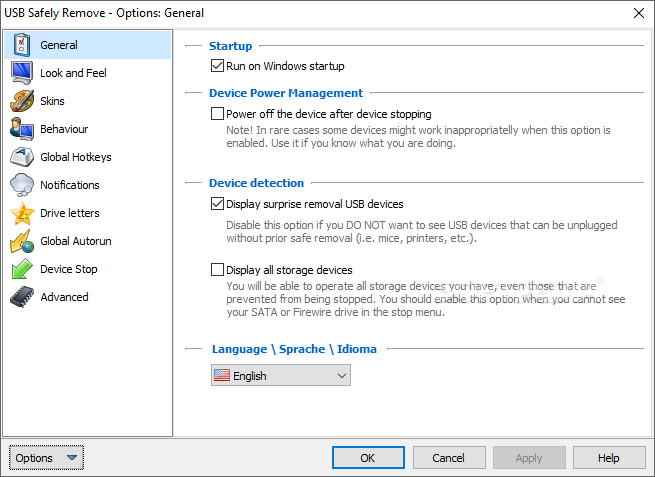Select the Notifications cloud bubble icon
The image size is (655, 477).
22,185
